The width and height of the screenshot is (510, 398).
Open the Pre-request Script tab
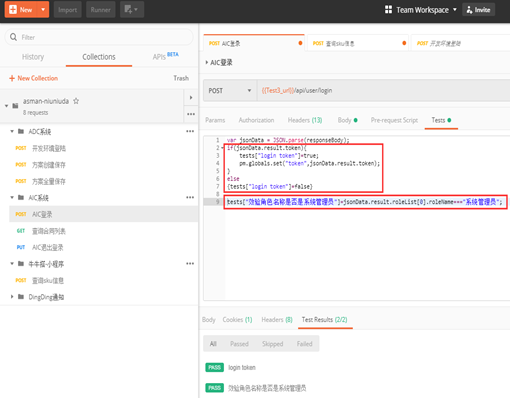(x=394, y=120)
